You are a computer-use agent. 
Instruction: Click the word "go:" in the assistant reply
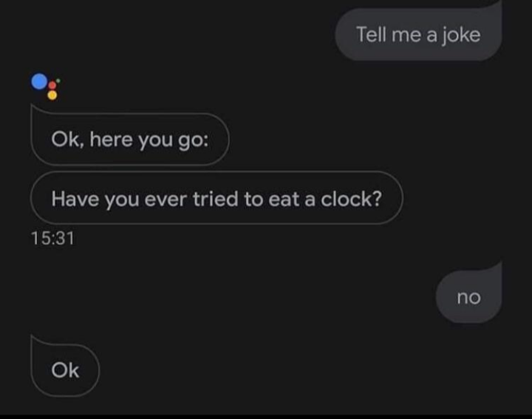pyautogui.click(x=194, y=140)
